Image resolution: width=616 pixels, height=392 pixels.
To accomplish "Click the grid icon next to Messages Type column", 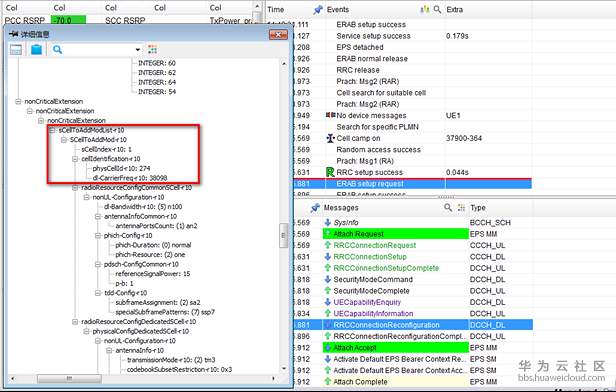I will (461, 208).
